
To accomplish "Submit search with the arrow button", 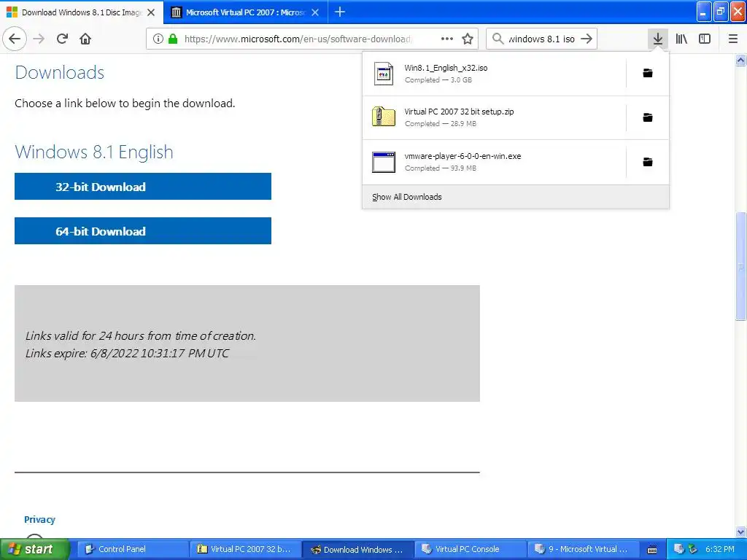I will pyautogui.click(x=587, y=39).
